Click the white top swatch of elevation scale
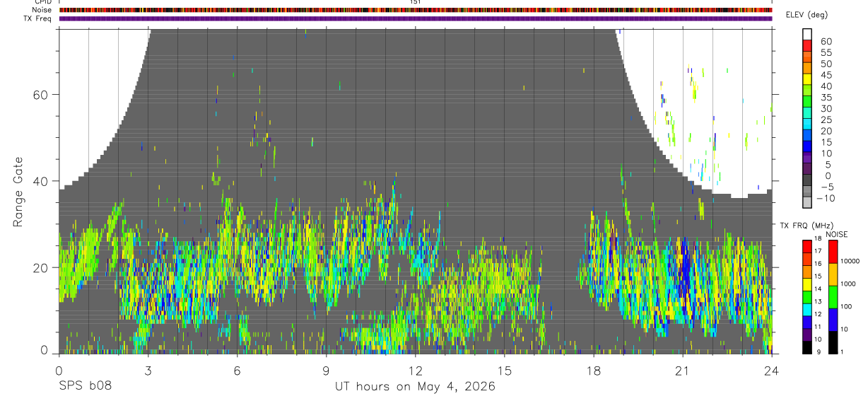 click(807, 33)
